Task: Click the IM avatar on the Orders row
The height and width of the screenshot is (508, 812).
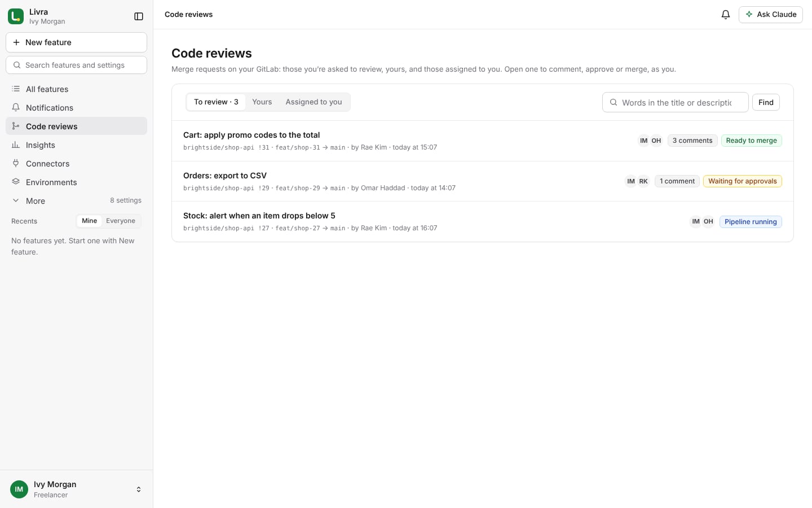Action: [631, 181]
